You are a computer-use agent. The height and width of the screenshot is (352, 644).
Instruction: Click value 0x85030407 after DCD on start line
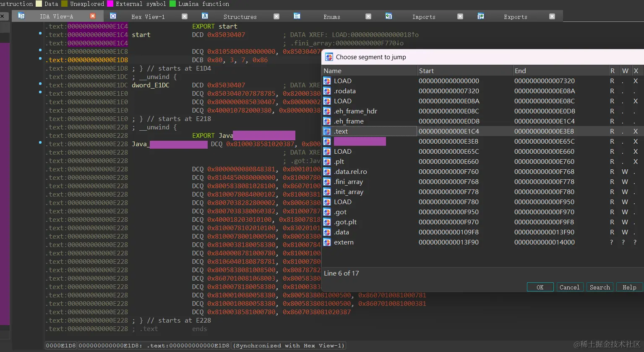click(226, 35)
